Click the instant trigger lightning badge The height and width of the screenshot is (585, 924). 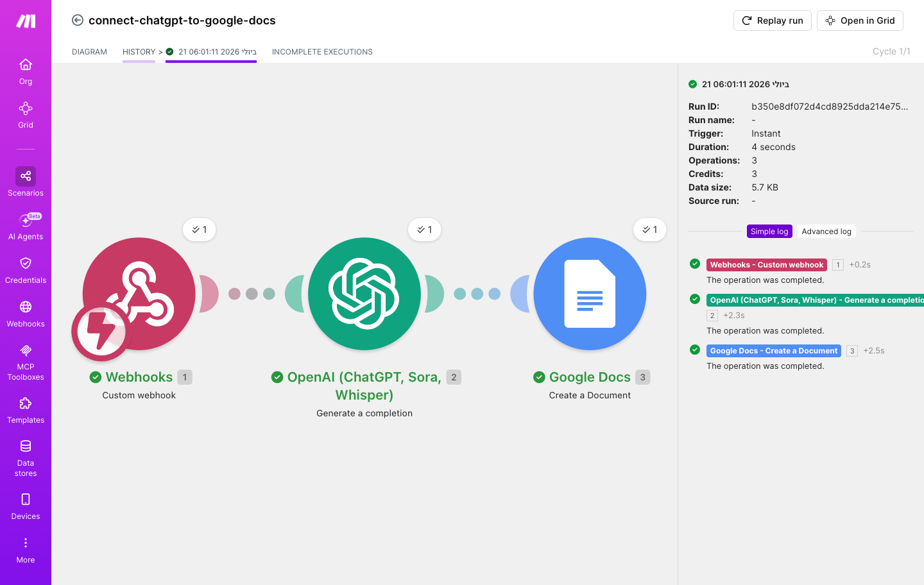(101, 332)
